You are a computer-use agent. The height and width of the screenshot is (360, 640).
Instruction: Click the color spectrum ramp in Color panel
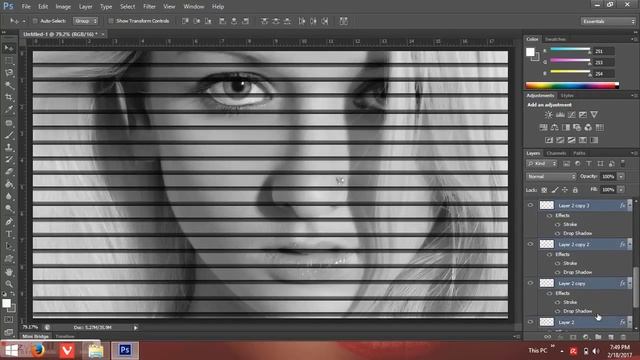[572, 85]
